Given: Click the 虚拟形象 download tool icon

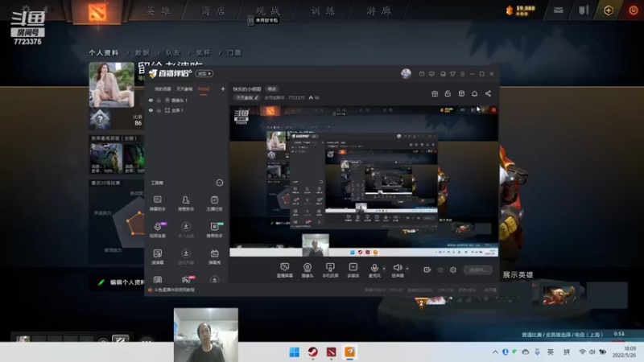Looking at the screenshot, I should point(186,256).
